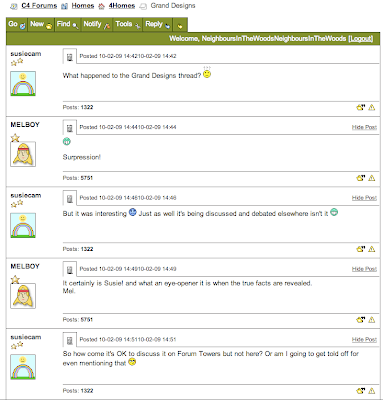Open the New menu in toolbar

tap(41, 24)
